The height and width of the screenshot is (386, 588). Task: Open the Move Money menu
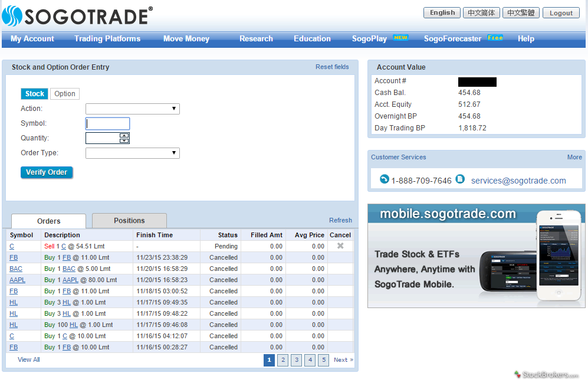(186, 38)
